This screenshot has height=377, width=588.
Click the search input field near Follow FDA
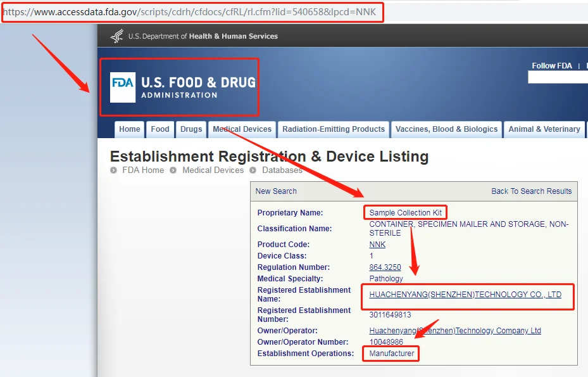pyautogui.click(x=558, y=77)
